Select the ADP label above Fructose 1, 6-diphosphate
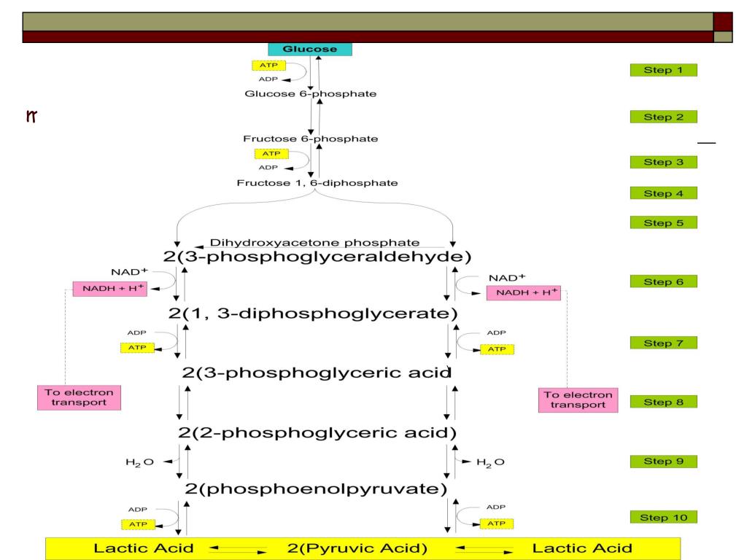Image resolution: width=747 pixels, height=560 pixels. [x=268, y=168]
